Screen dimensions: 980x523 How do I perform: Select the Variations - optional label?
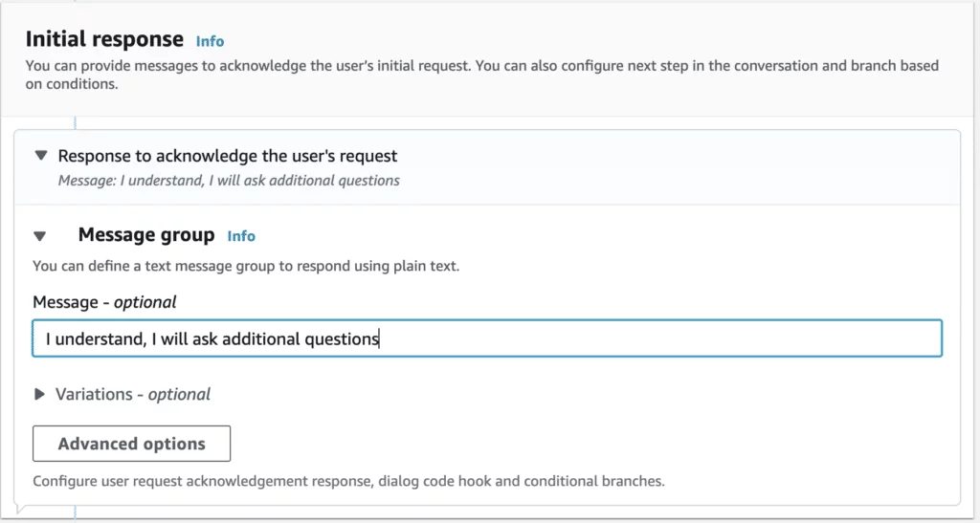(x=132, y=395)
